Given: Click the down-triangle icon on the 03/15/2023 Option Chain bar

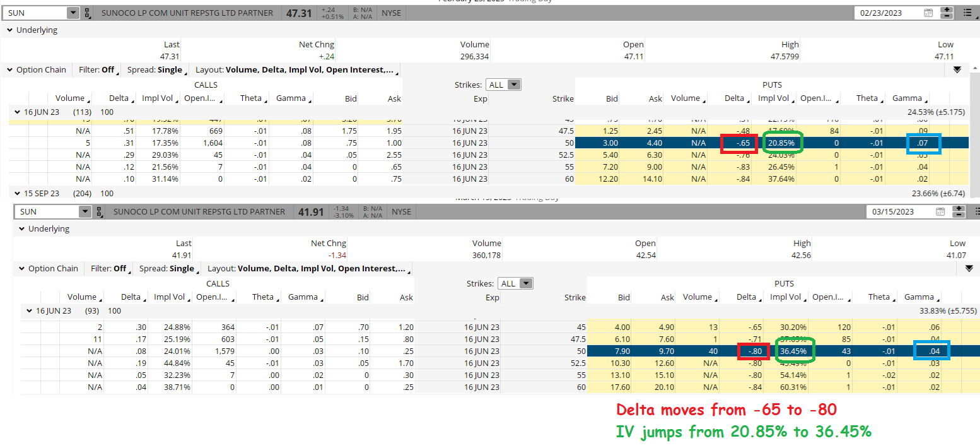Looking at the screenshot, I should point(969,268).
